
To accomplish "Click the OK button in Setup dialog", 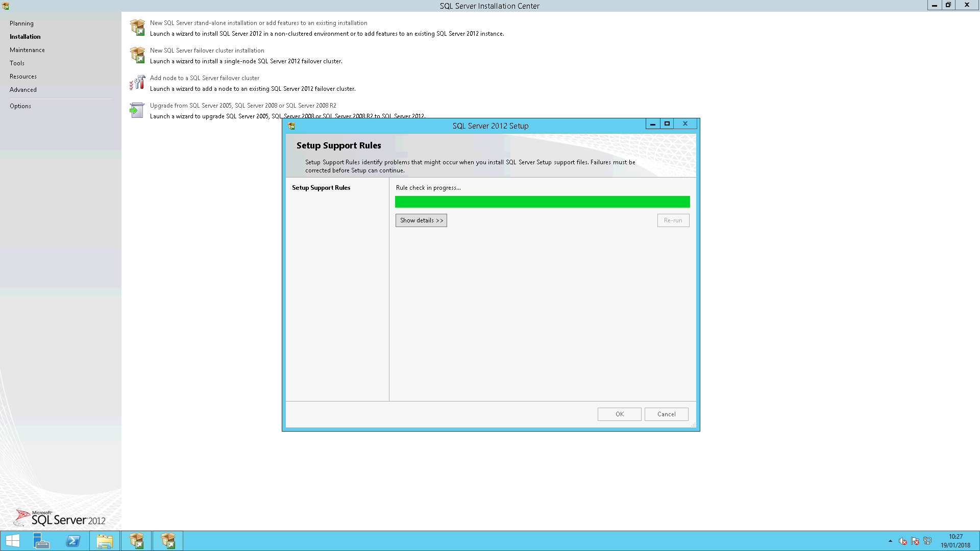I will [619, 414].
